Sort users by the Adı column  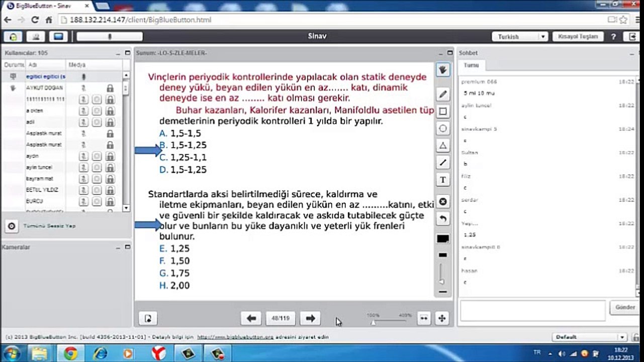[45, 65]
